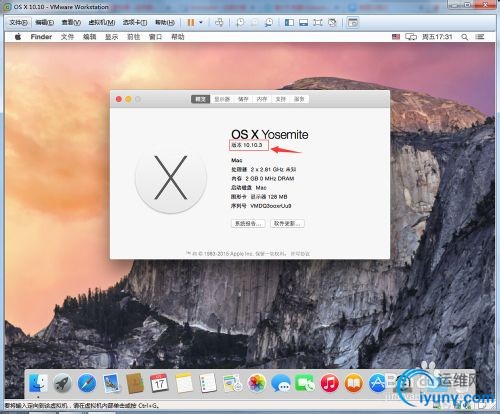Open iTunes music icon in Dock

[330, 383]
